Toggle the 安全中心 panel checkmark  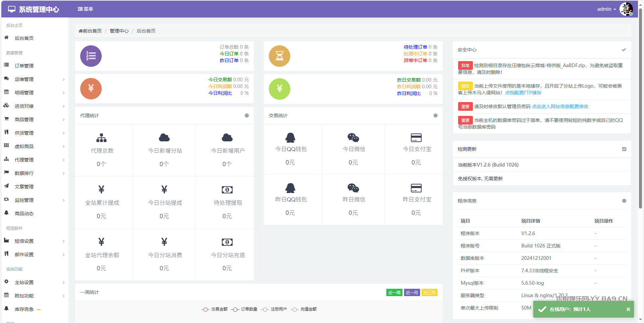point(624,50)
